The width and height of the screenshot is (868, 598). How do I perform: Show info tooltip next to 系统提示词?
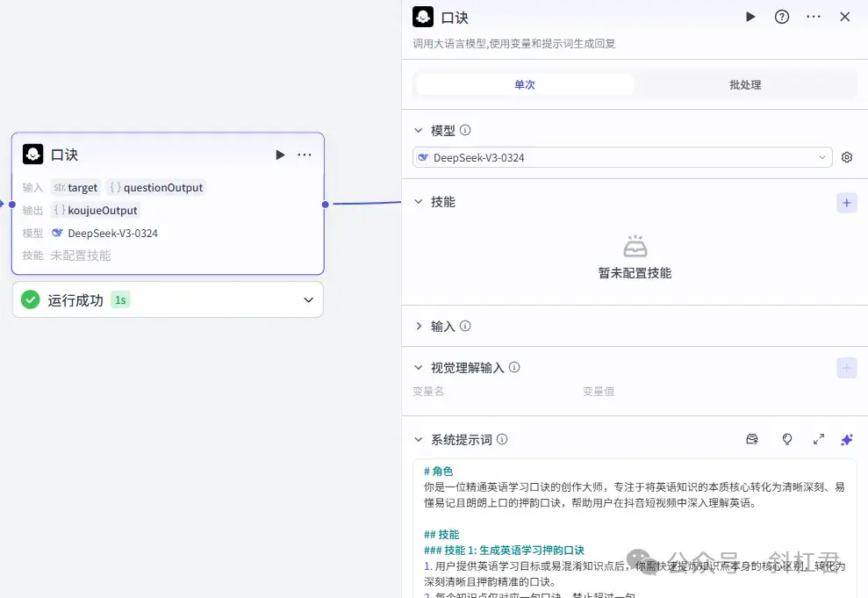click(x=502, y=439)
